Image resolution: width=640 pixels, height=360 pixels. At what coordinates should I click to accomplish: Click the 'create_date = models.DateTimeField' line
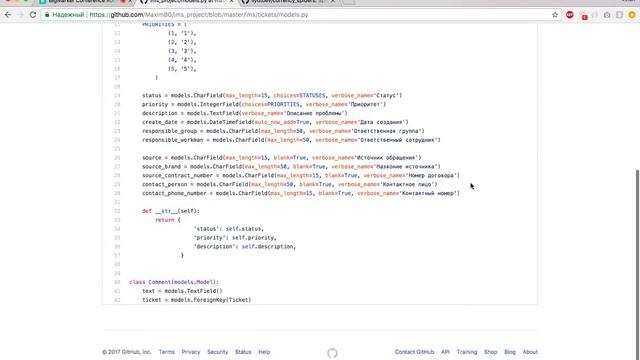pyautogui.click(x=275, y=122)
